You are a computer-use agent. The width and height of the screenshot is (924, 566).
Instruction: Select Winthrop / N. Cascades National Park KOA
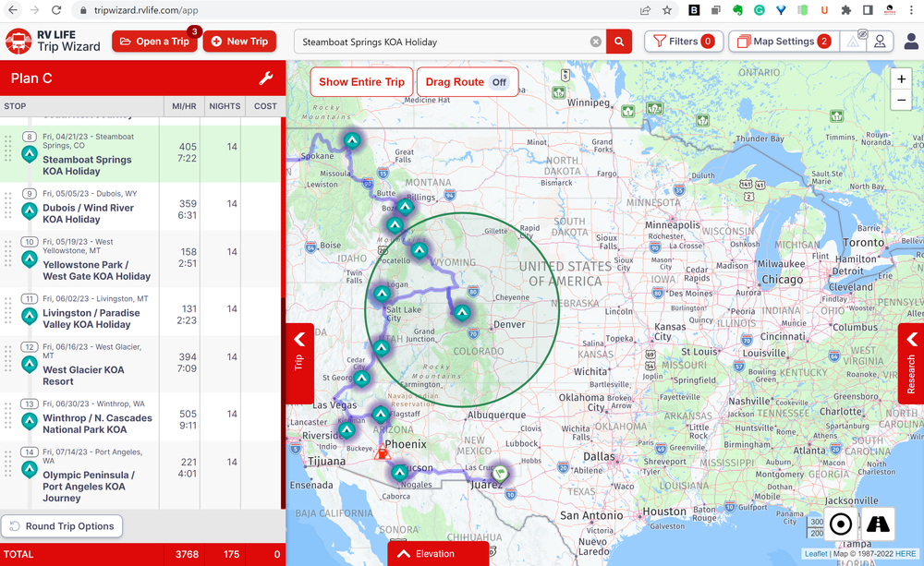pos(97,424)
